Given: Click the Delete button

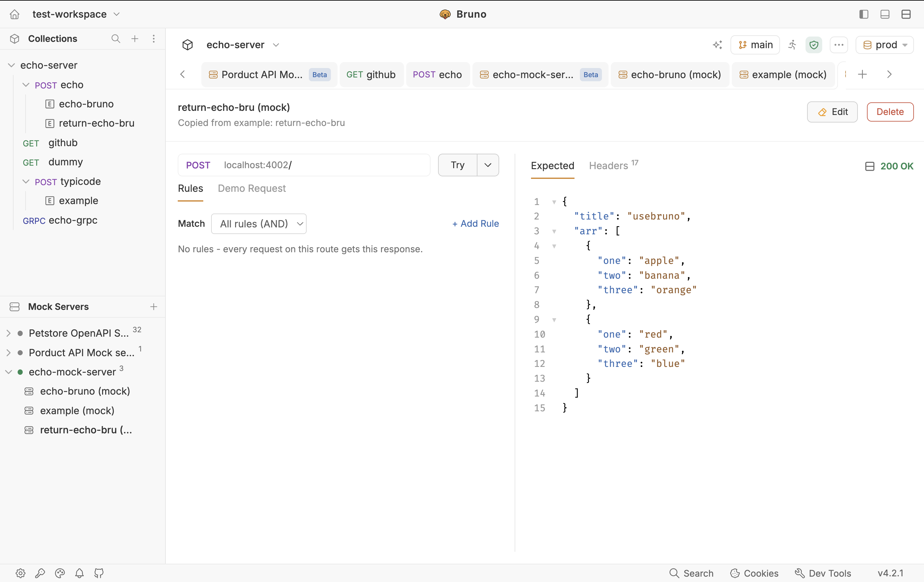Looking at the screenshot, I should coord(890,112).
